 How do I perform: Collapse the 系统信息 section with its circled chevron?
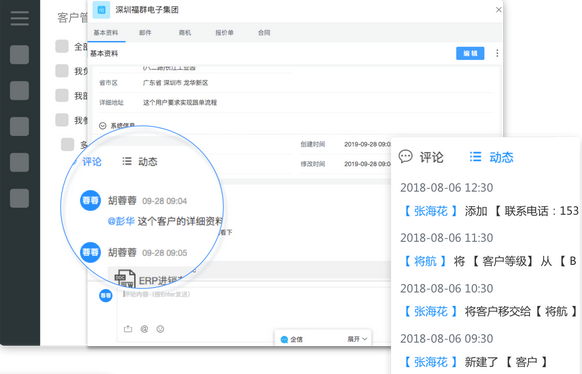click(x=103, y=126)
